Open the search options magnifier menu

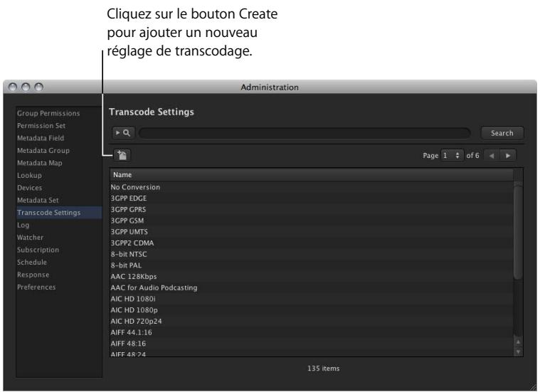click(x=123, y=133)
